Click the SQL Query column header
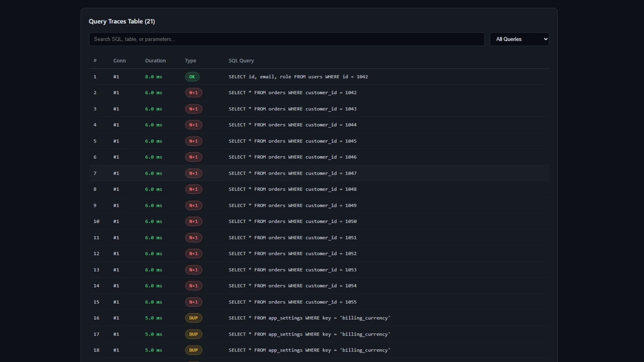Image resolution: width=644 pixels, height=362 pixels. click(241, 61)
